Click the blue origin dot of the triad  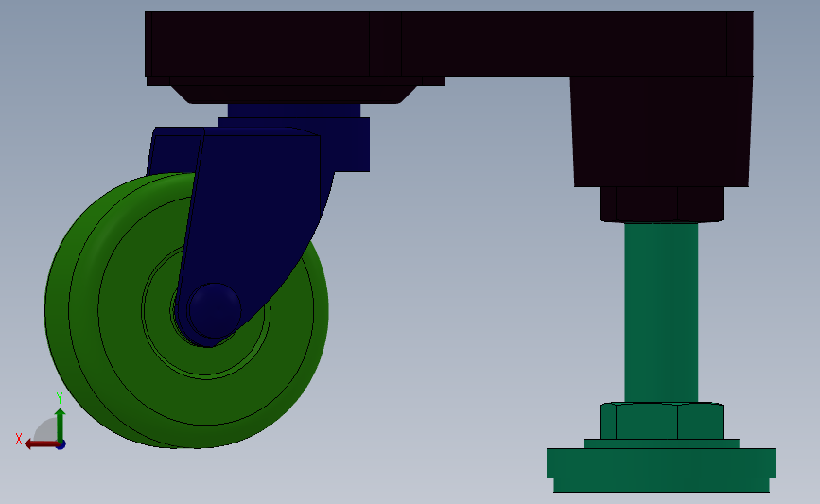pyautogui.click(x=61, y=445)
